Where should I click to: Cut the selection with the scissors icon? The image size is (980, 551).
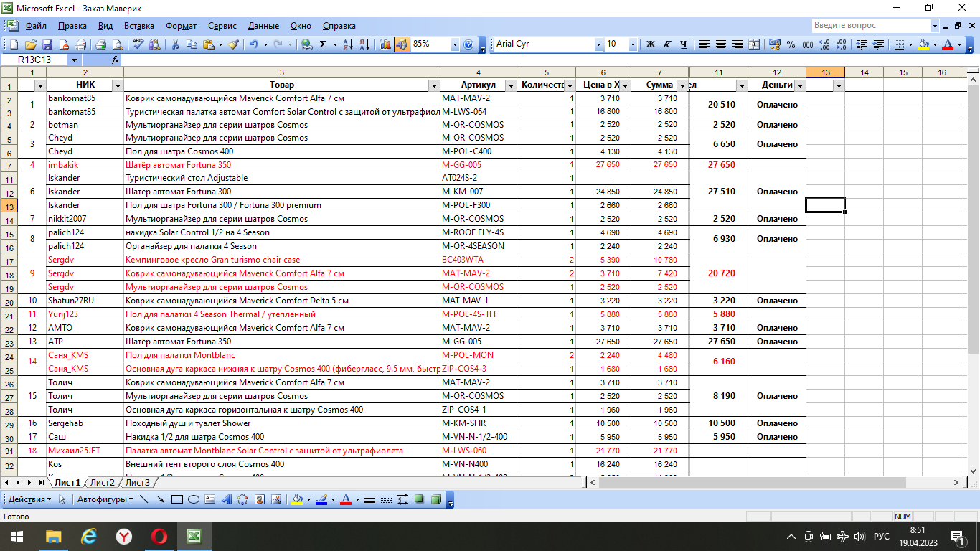point(175,44)
